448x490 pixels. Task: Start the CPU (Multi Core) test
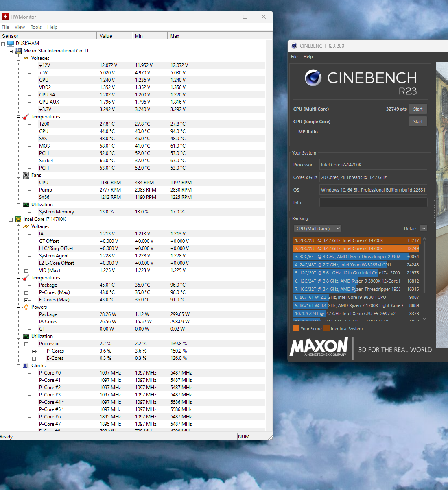pyautogui.click(x=418, y=109)
